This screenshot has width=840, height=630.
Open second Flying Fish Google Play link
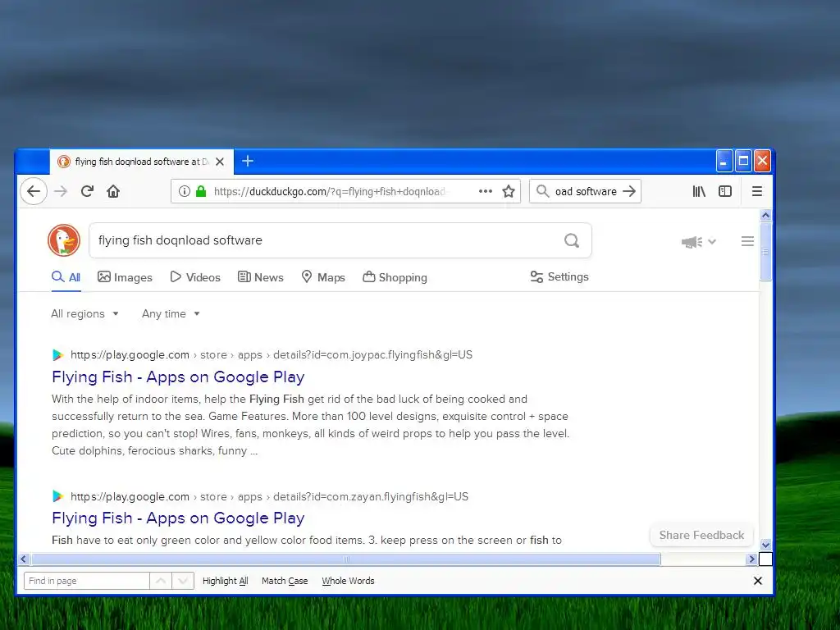(178, 518)
